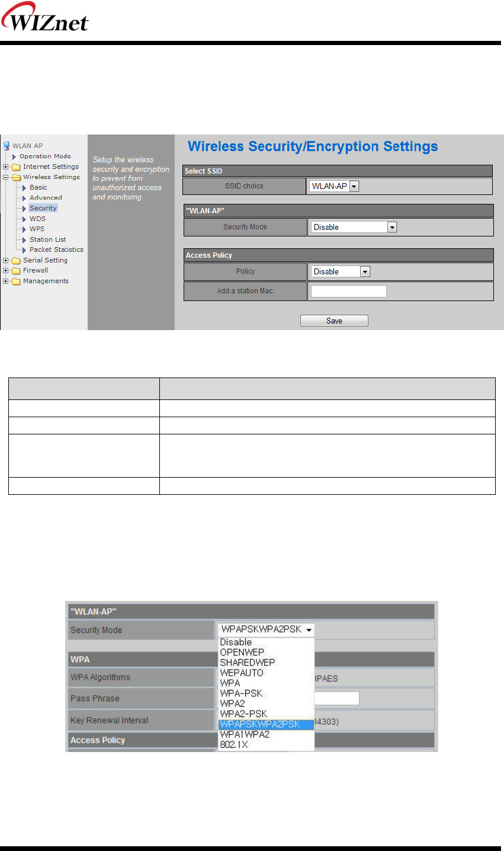Choose the highlighted WPAPSKWPA2PSK list option
Image resolution: width=504 pixels, height=851 pixels.
coord(266,724)
